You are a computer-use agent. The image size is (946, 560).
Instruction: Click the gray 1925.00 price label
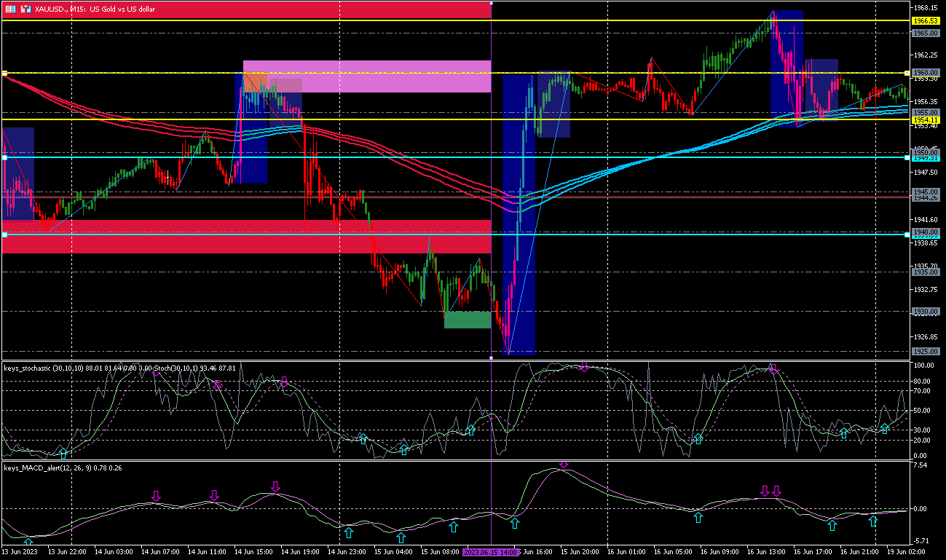coord(925,352)
